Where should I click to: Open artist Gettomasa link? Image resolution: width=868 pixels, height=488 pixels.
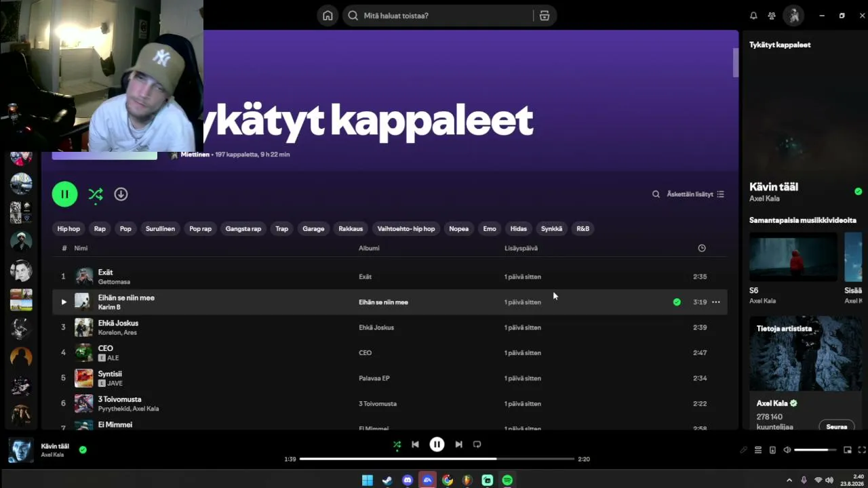point(114,282)
